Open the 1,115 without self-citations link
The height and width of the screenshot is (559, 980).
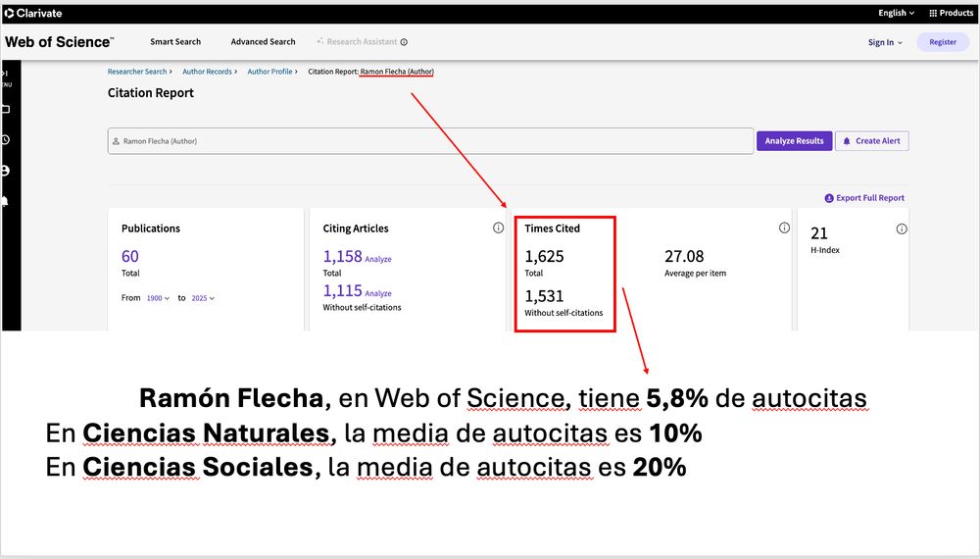coord(342,290)
